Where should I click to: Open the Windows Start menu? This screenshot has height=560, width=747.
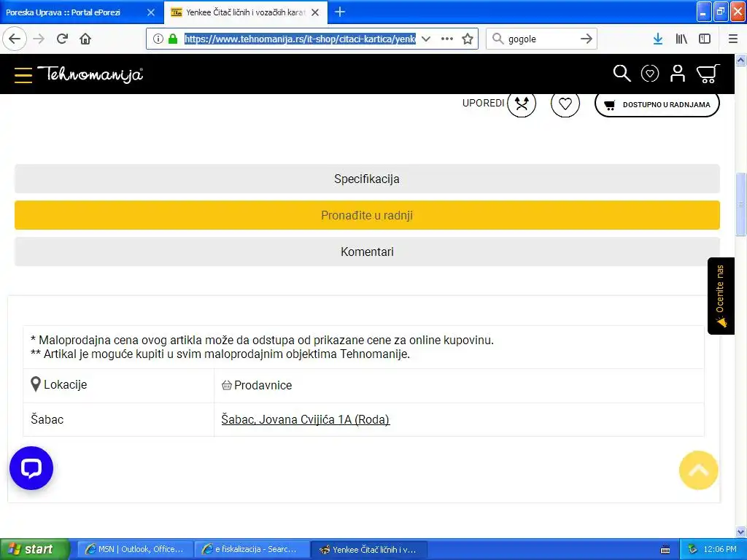tap(35, 549)
